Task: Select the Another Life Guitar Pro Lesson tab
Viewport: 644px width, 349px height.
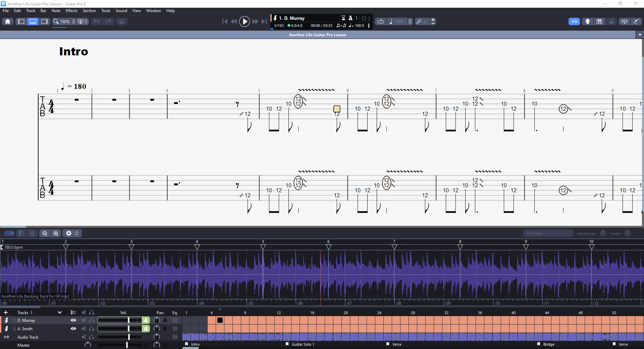Action: point(317,35)
